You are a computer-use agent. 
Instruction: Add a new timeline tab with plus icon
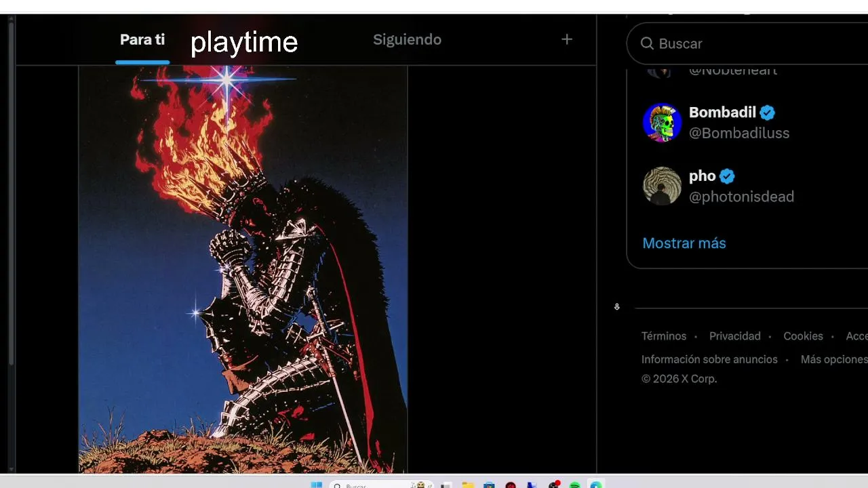(567, 39)
